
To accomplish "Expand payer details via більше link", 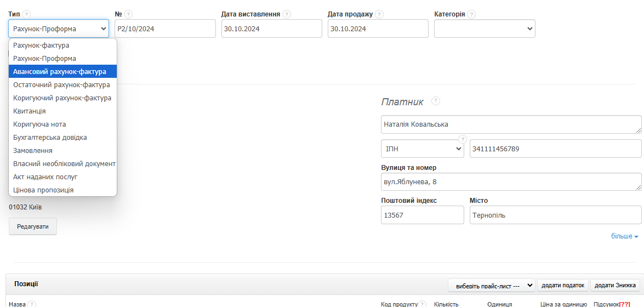I will point(625,236).
